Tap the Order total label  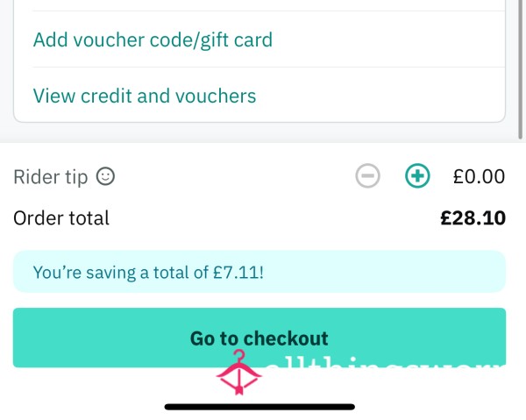tap(61, 218)
